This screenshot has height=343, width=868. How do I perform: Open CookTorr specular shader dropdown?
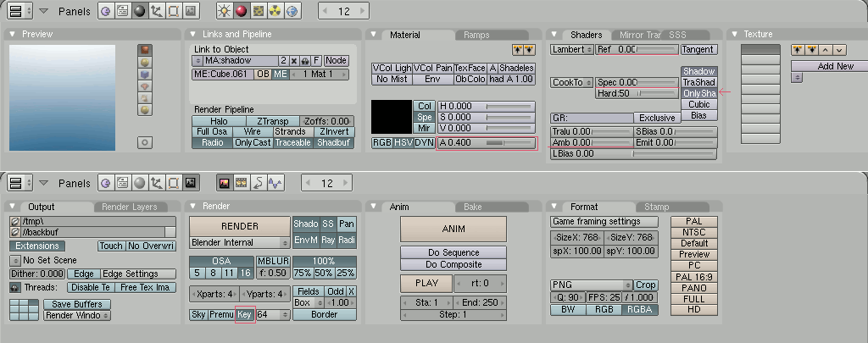[x=572, y=82]
